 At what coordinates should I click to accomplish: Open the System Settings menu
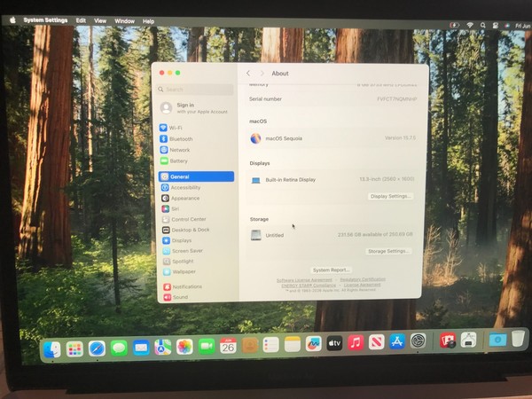[x=45, y=20]
